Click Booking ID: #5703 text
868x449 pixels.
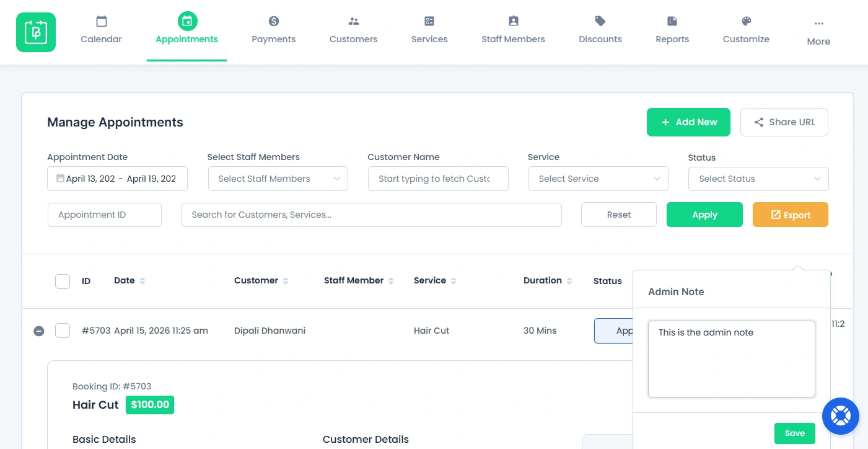(112, 386)
